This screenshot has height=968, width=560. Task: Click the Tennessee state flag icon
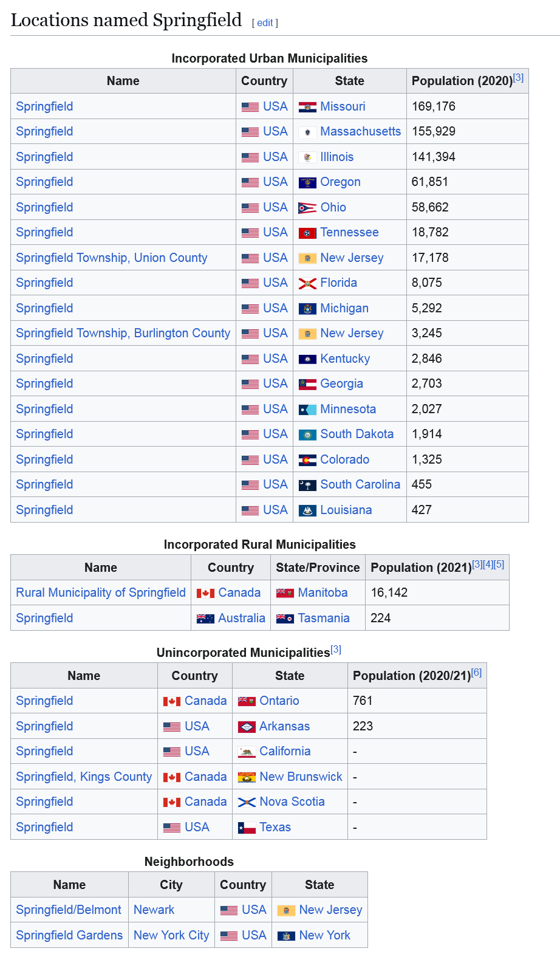pos(307,233)
